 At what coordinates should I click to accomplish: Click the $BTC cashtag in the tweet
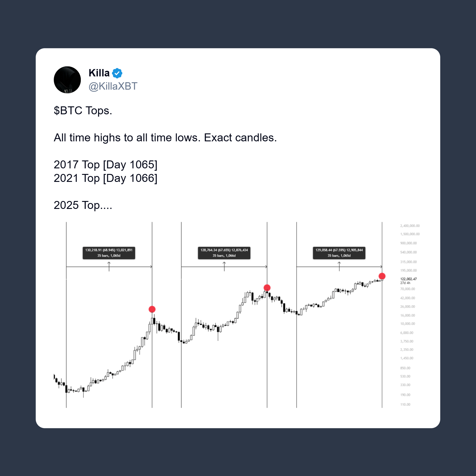click(68, 111)
